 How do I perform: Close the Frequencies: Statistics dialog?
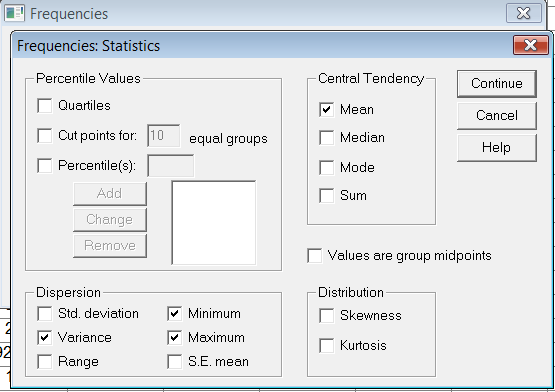530,45
